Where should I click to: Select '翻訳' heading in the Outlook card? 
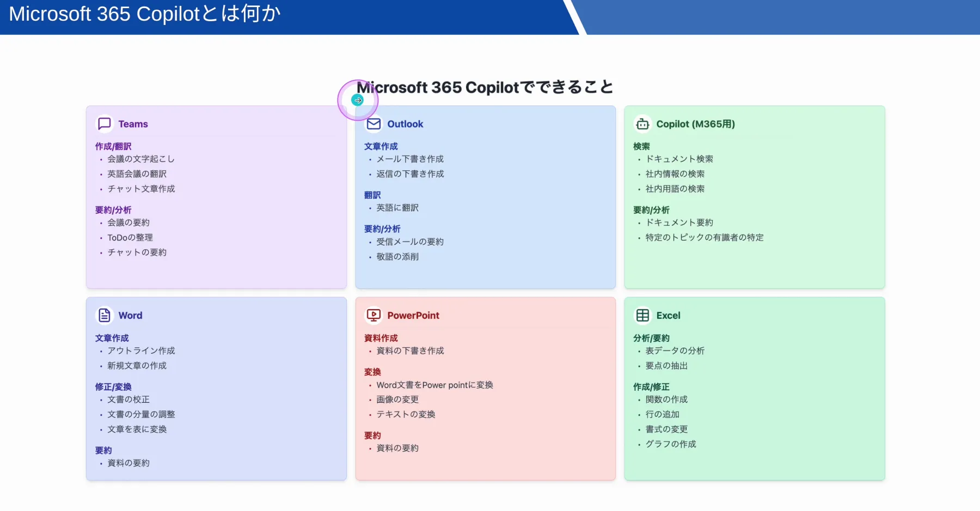(372, 195)
